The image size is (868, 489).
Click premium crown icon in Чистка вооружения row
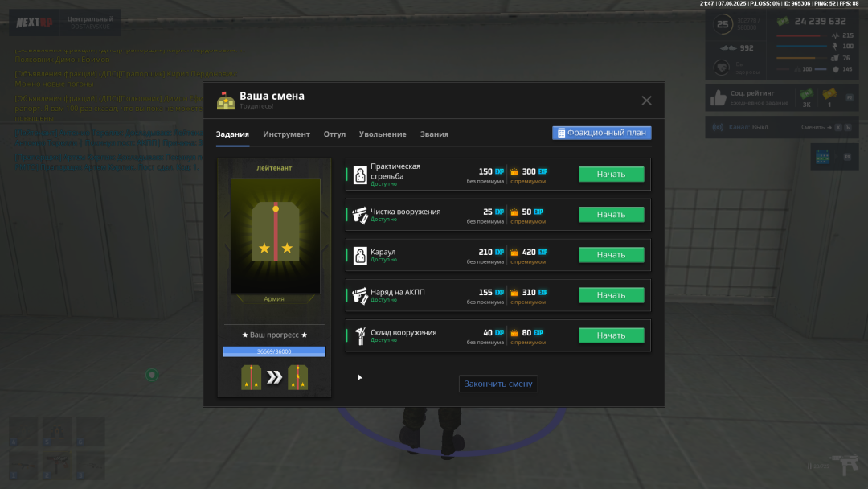pyautogui.click(x=514, y=212)
